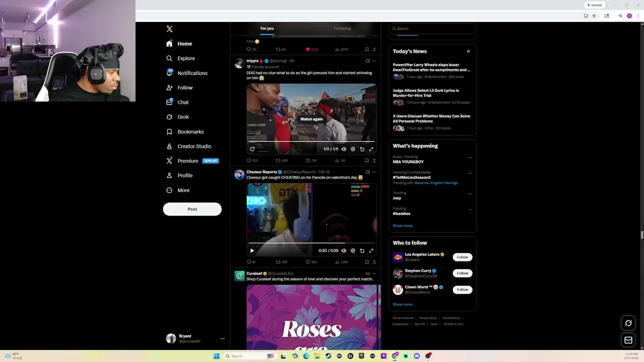Bookmark the Cheesur Reports post

pyautogui.click(x=367, y=262)
